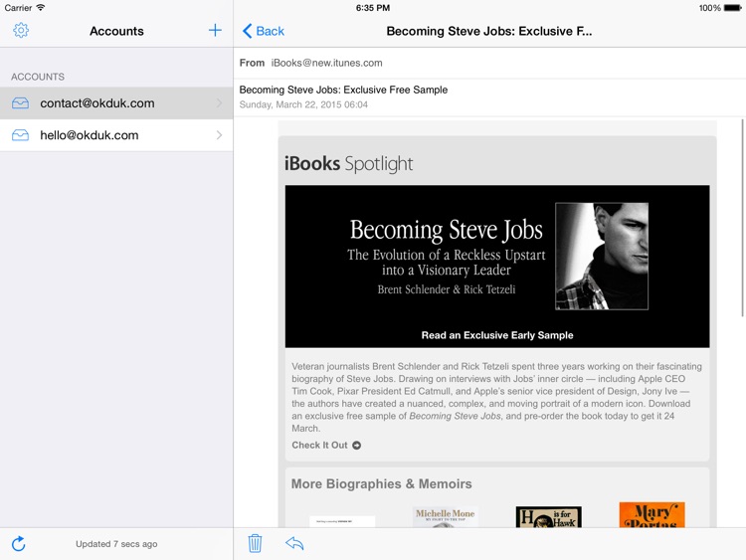Tap the ACCOUNTS section header
The width and height of the screenshot is (746, 560).
pyautogui.click(x=38, y=77)
